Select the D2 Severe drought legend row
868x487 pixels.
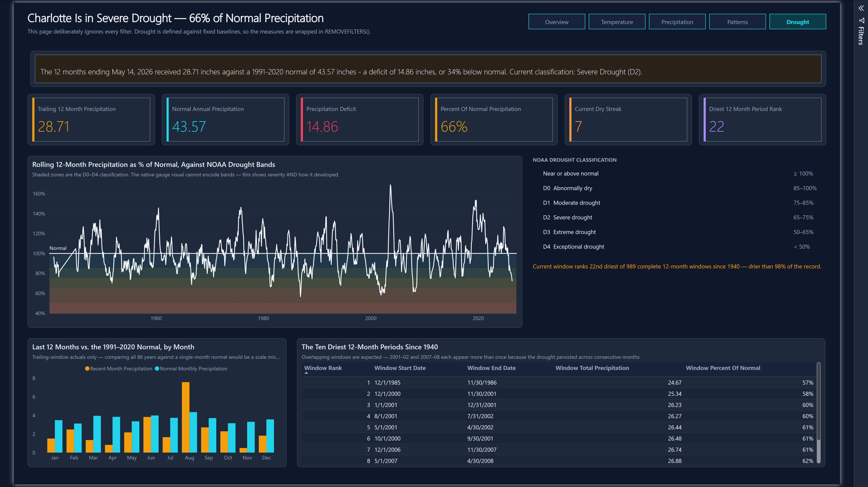point(678,217)
